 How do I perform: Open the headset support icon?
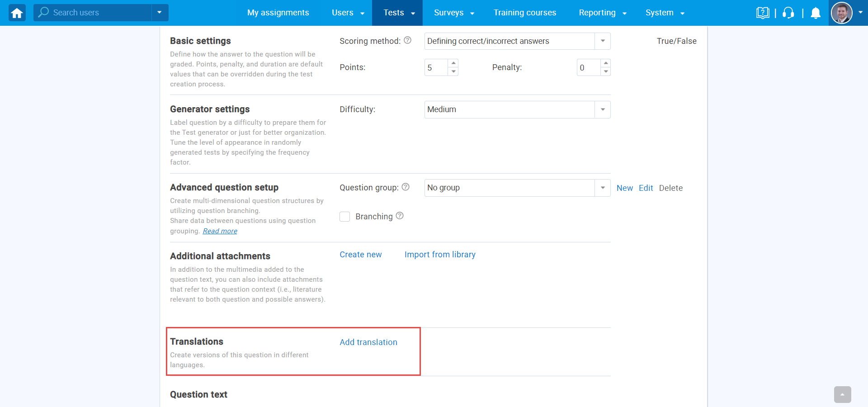pyautogui.click(x=788, y=13)
